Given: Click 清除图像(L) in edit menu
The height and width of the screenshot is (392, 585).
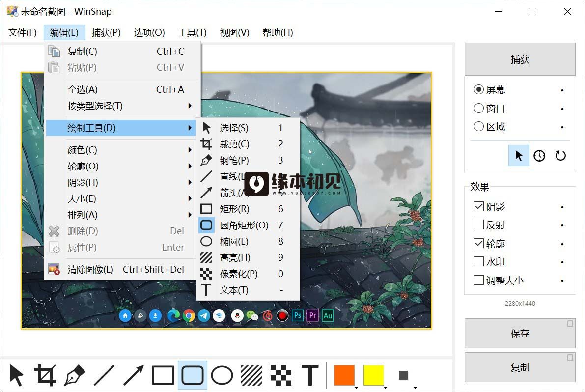Looking at the screenshot, I should coord(121,269).
